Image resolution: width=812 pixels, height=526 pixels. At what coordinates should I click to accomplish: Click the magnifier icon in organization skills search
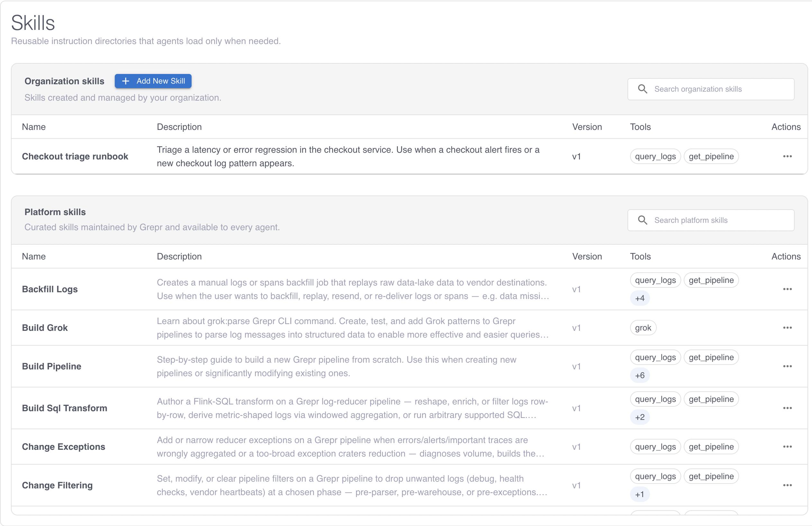(643, 89)
